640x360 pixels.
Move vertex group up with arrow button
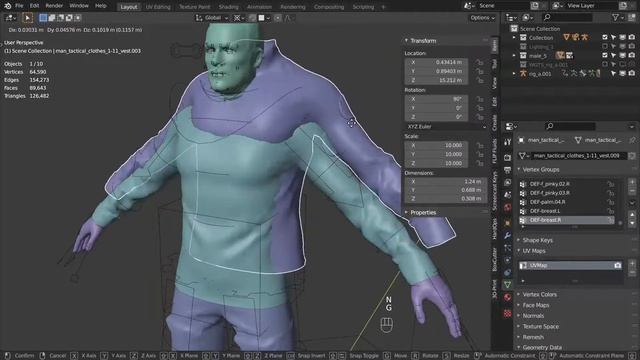coord(632,214)
